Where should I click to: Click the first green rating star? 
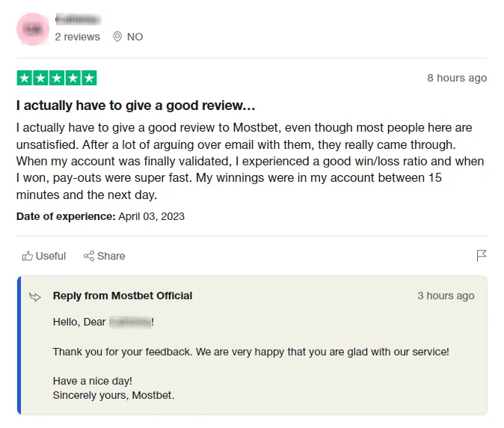click(x=24, y=78)
